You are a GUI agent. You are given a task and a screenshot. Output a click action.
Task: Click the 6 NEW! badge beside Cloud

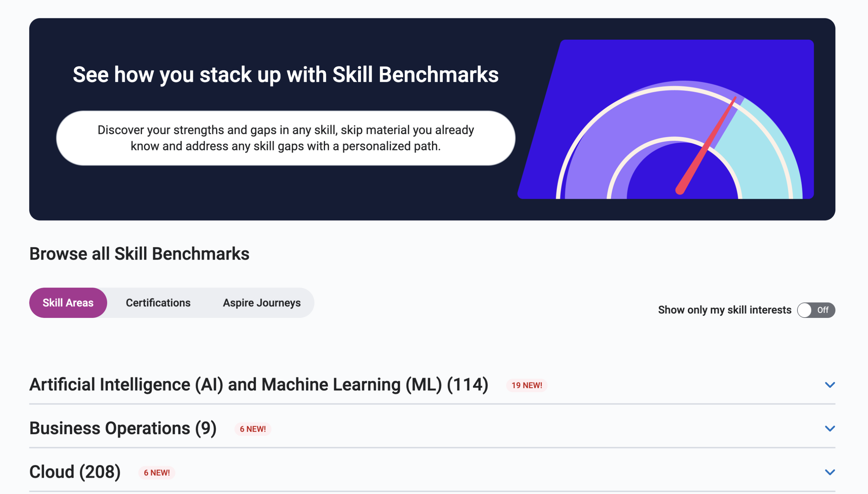coord(157,472)
